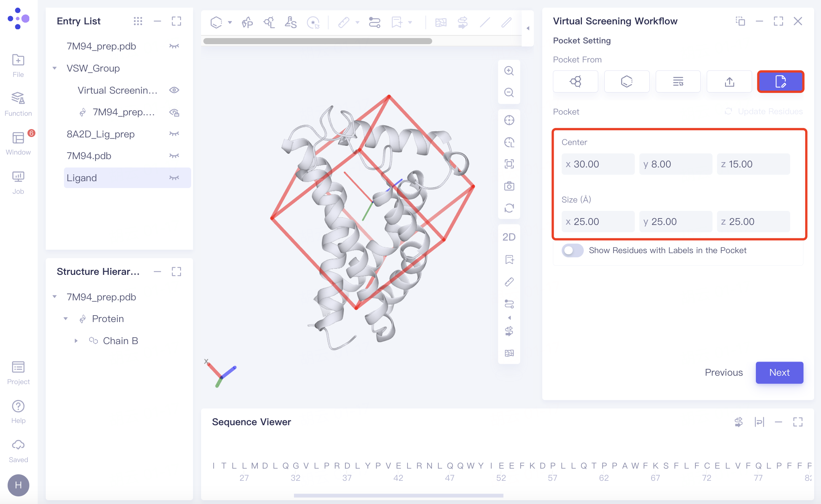821x504 pixels.
Task: Choose pocket from hexagon selection icon
Action: pos(626,81)
